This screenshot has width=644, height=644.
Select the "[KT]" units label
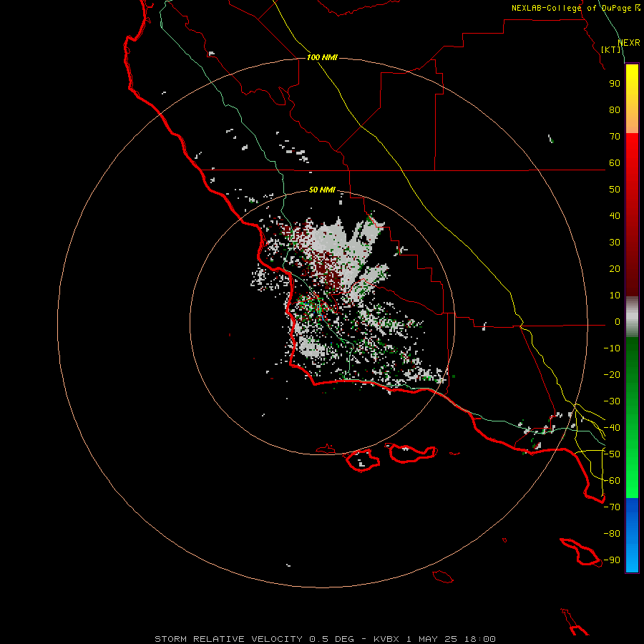(x=611, y=49)
